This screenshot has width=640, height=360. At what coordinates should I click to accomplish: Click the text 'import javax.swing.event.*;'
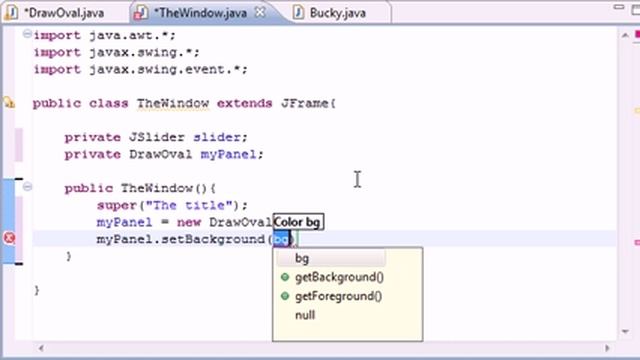click(140, 69)
